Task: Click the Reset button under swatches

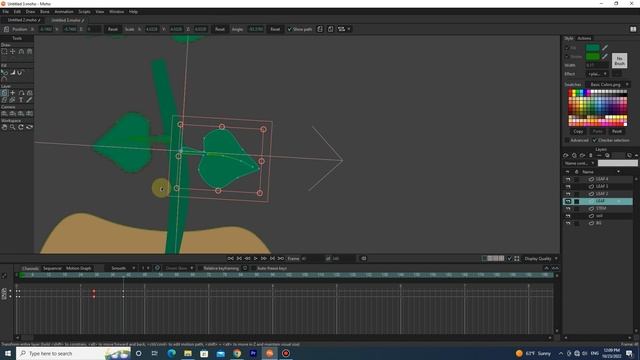Action: [616, 131]
